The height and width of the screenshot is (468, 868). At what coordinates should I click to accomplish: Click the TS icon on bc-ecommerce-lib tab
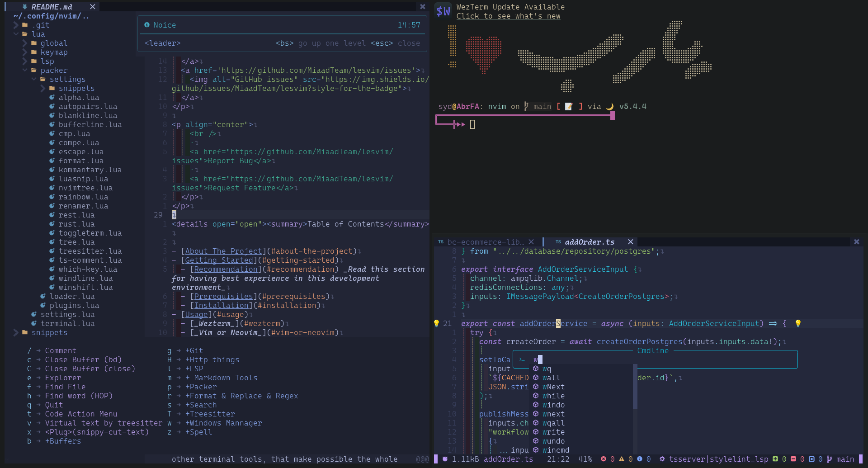coord(441,242)
